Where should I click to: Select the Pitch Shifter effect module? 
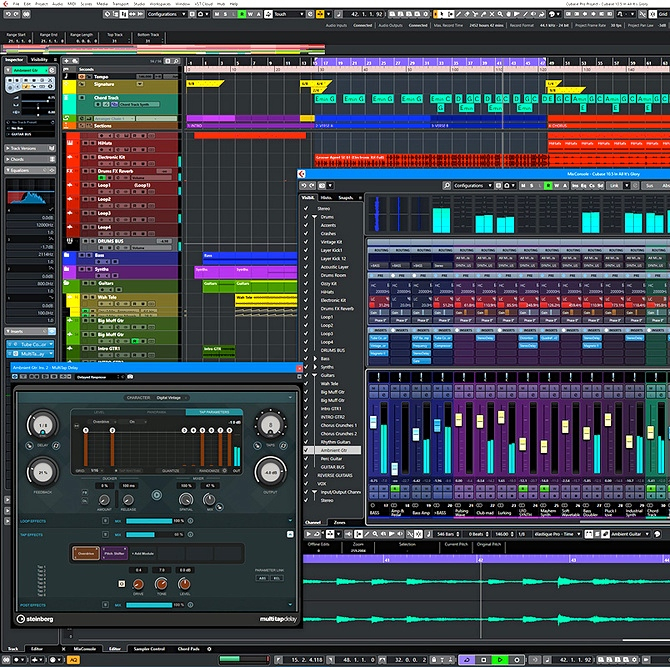coord(114,553)
